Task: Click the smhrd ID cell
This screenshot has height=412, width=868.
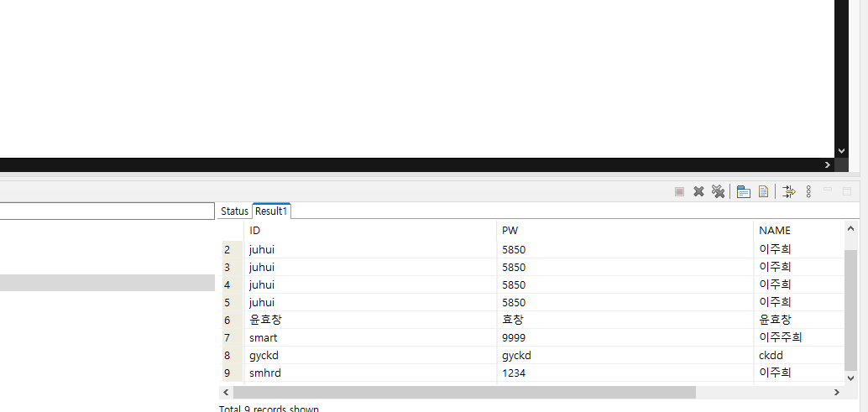Action: (x=370, y=373)
